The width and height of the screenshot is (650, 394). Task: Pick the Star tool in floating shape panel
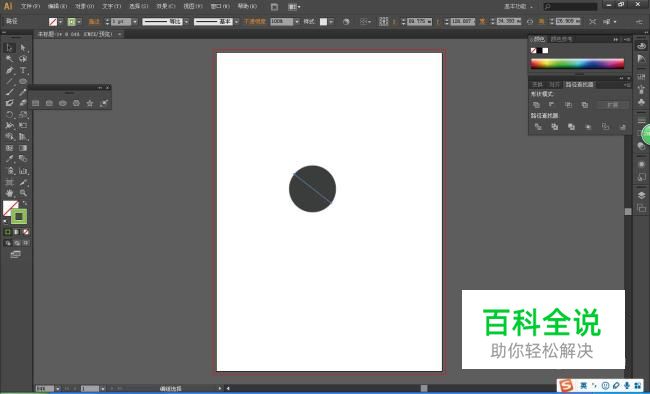[x=90, y=103]
